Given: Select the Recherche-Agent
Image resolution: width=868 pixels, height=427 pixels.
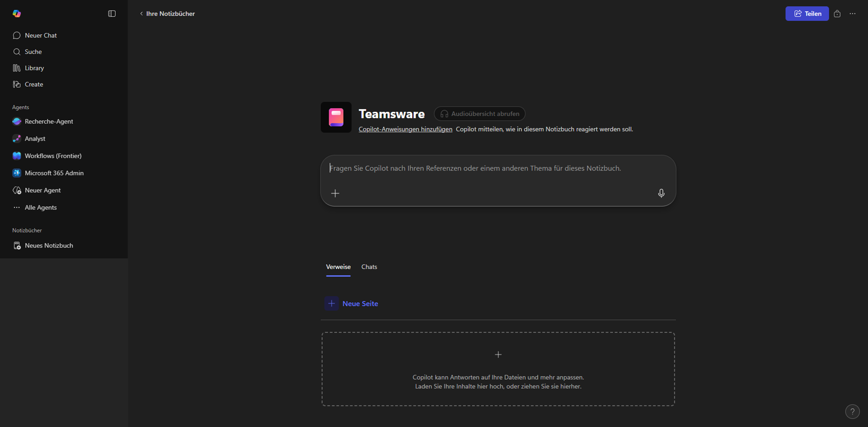Looking at the screenshot, I should (x=49, y=121).
